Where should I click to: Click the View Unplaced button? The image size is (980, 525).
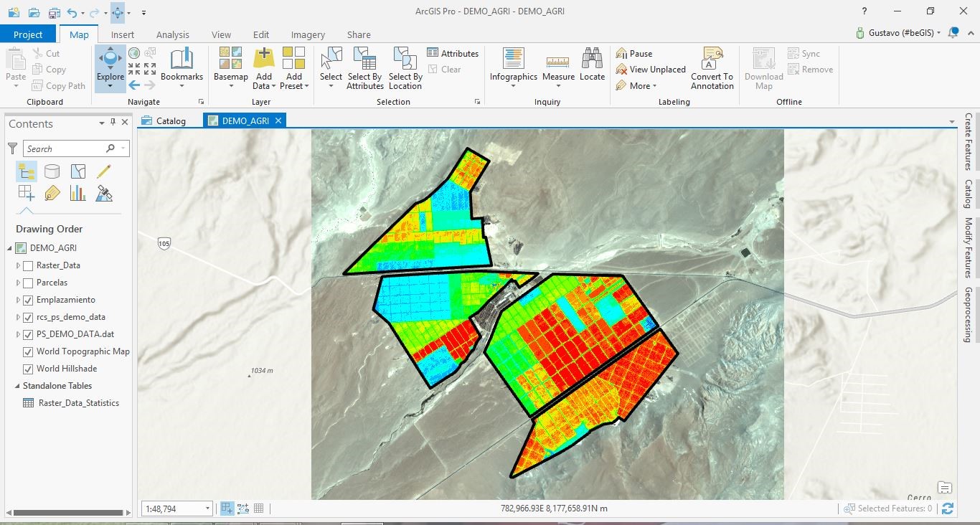pos(651,70)
